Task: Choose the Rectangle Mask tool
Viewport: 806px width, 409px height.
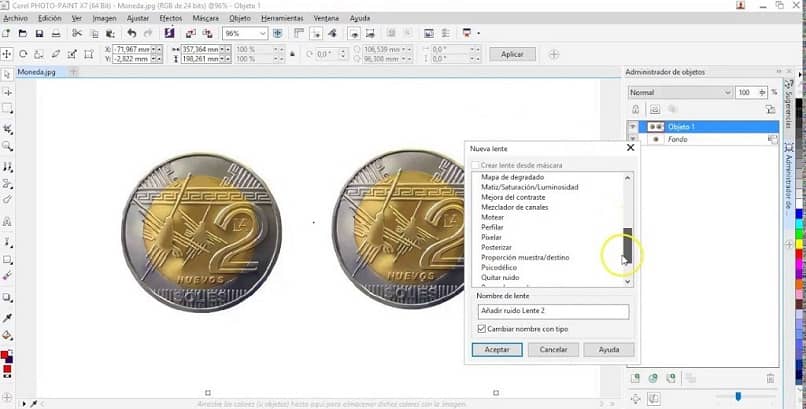Action: (7, 109)
